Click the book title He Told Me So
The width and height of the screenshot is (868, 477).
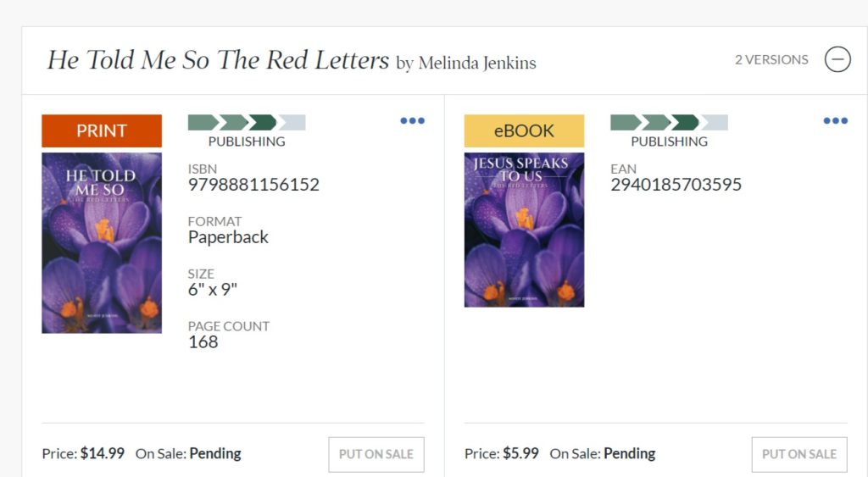(x=217, y=60)
